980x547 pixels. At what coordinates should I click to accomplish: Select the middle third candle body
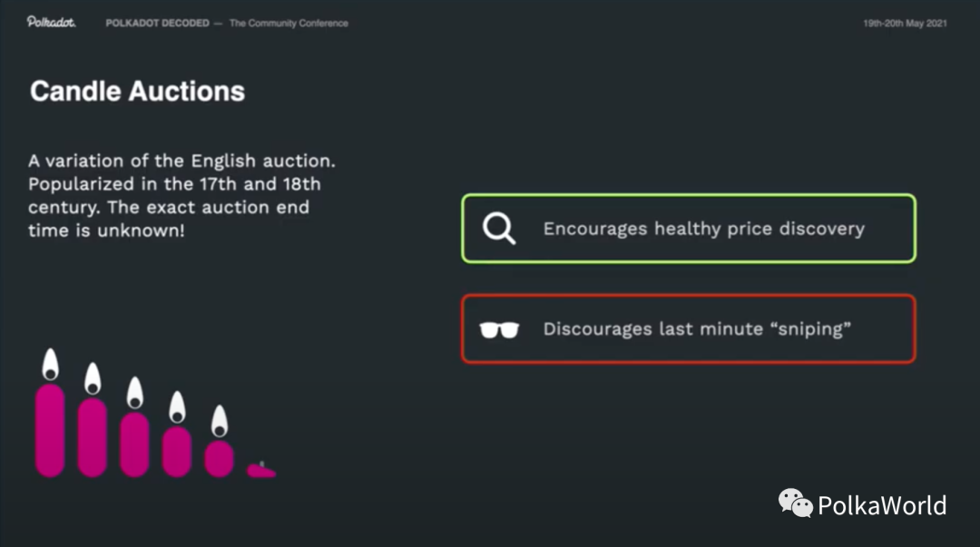(134, 444)
